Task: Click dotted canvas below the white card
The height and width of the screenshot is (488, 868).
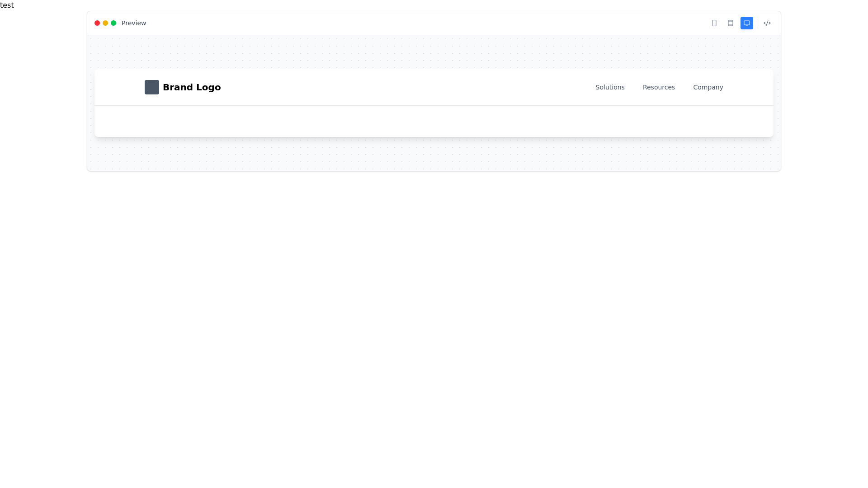Action: (434, 154)
